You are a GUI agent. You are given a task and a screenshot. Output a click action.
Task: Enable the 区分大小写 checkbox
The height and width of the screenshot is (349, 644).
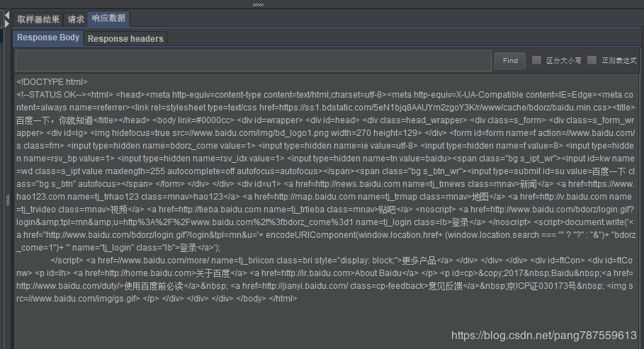(536, 60)
